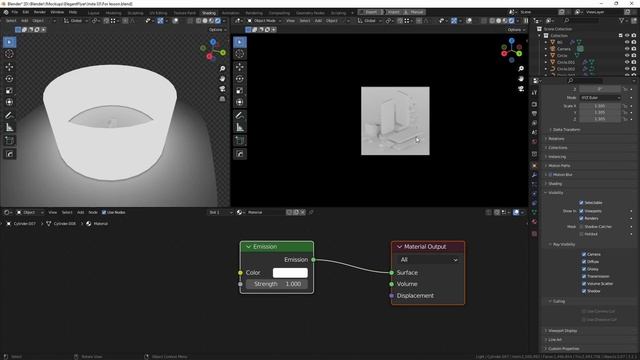This screenshot has width=640, height=360.
Task: Open the File menu
Action: tap(15, 12)
